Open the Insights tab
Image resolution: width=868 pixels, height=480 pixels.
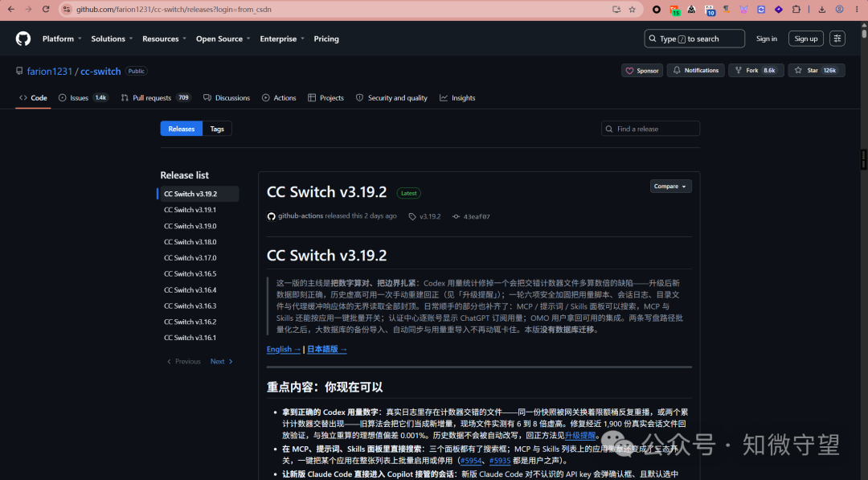[457, 98]
